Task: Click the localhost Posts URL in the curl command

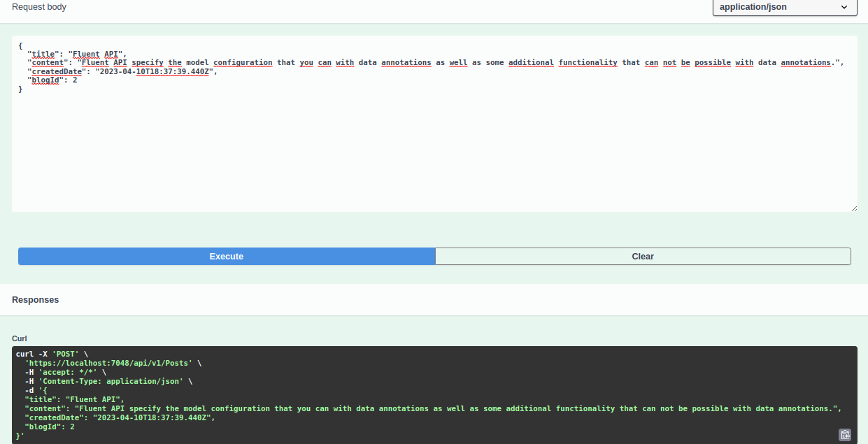Action: click(108, 363)
